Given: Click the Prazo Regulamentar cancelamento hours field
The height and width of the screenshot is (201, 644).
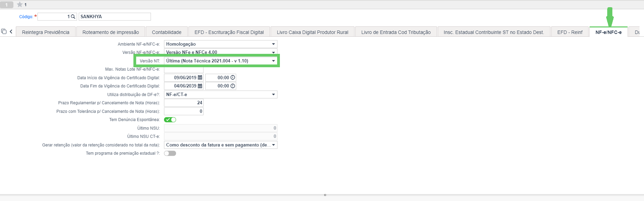Looking at the screenshot, I should pos(184,103).
